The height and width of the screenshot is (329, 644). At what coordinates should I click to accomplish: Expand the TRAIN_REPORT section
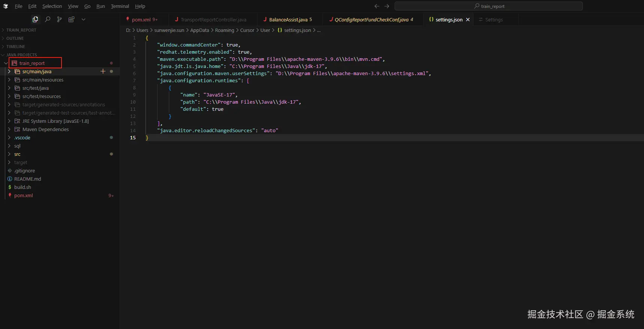pos(60,30)
